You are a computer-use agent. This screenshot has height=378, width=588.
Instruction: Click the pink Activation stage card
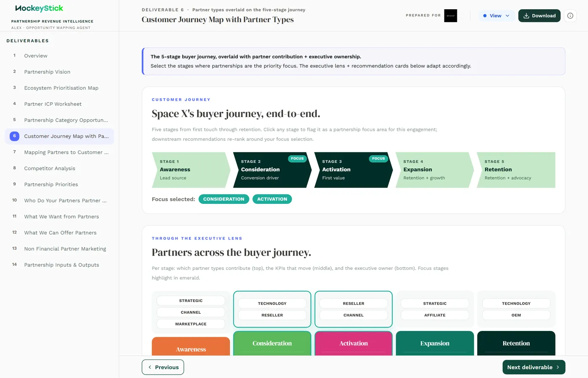pyautogui.click(x=353, y=344)
